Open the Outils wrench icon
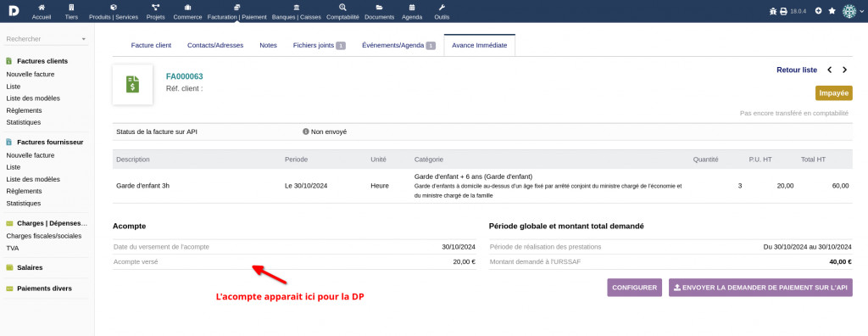 pyautogui.click(x=442, y=8)
